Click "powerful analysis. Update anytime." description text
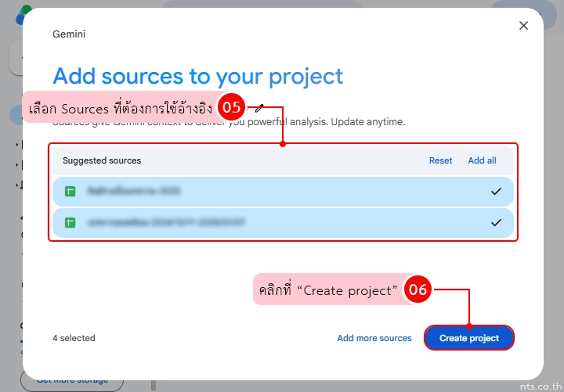Image resolution: width=564 pixels, height=392 pixels. click(326, 122)
